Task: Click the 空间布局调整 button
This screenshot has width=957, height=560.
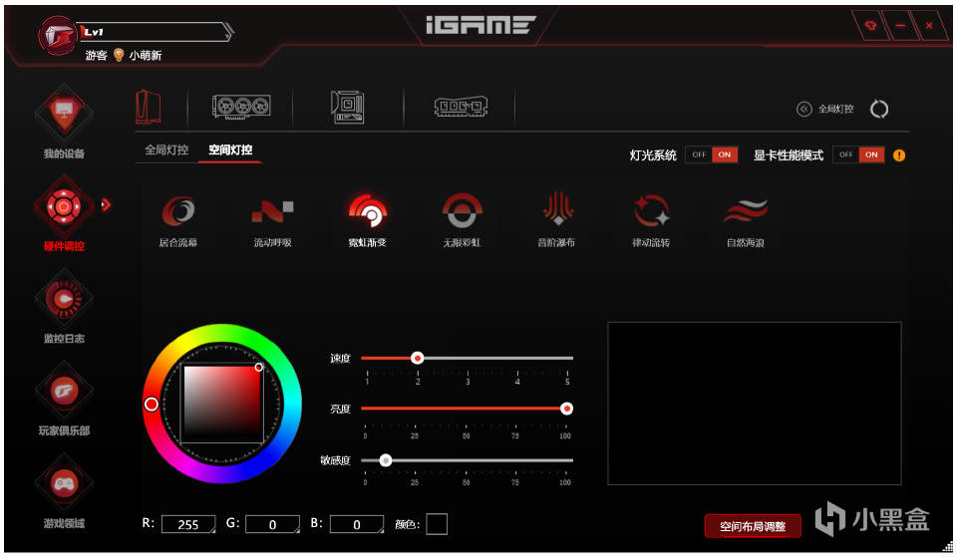Action: [753, 526]
